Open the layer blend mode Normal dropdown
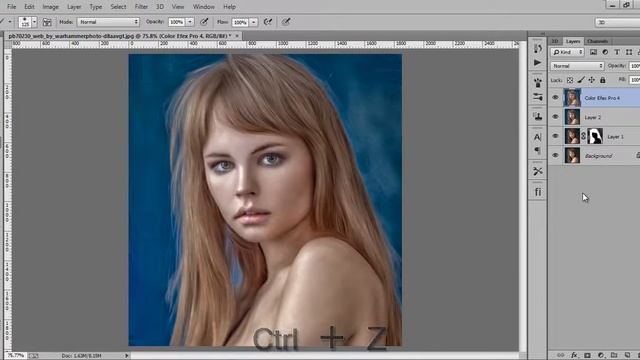The width and height of the screenshot is (640, 360). (x=577, y=66)
